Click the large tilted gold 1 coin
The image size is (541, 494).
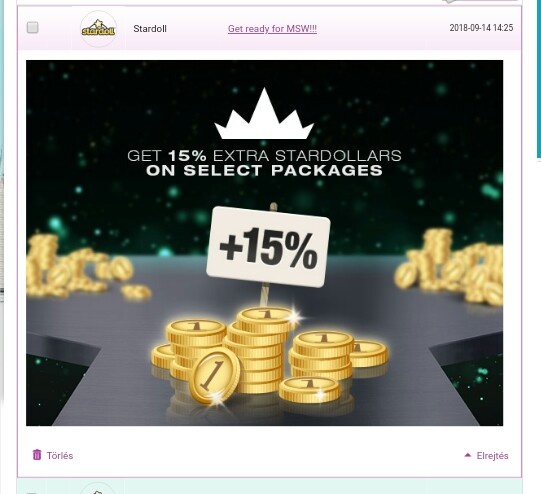coord(214,375)
